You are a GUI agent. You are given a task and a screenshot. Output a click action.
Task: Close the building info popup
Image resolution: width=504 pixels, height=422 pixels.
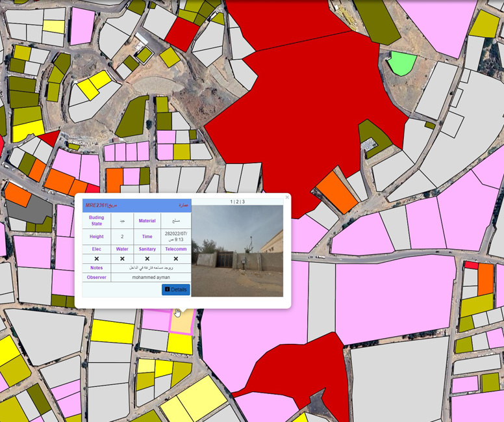[x=287, y=198]
